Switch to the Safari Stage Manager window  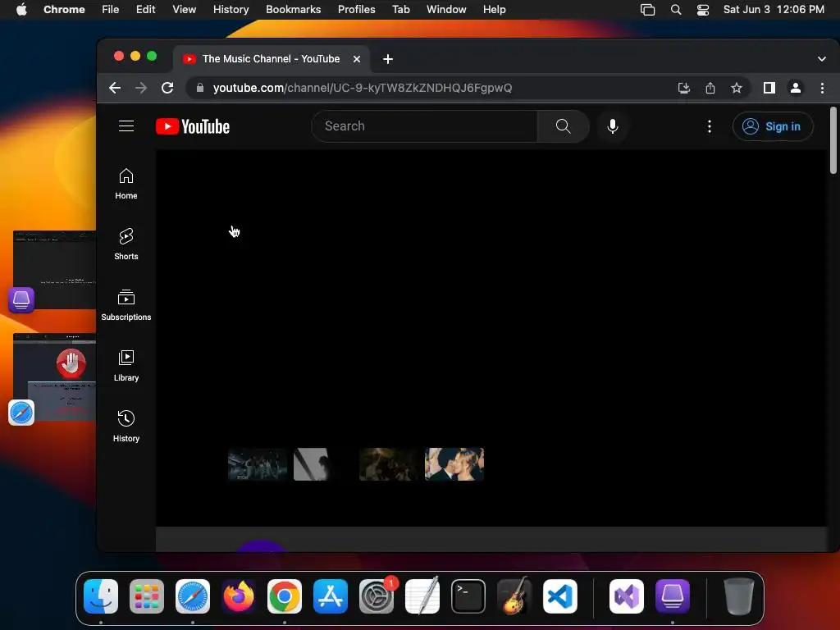53,377
